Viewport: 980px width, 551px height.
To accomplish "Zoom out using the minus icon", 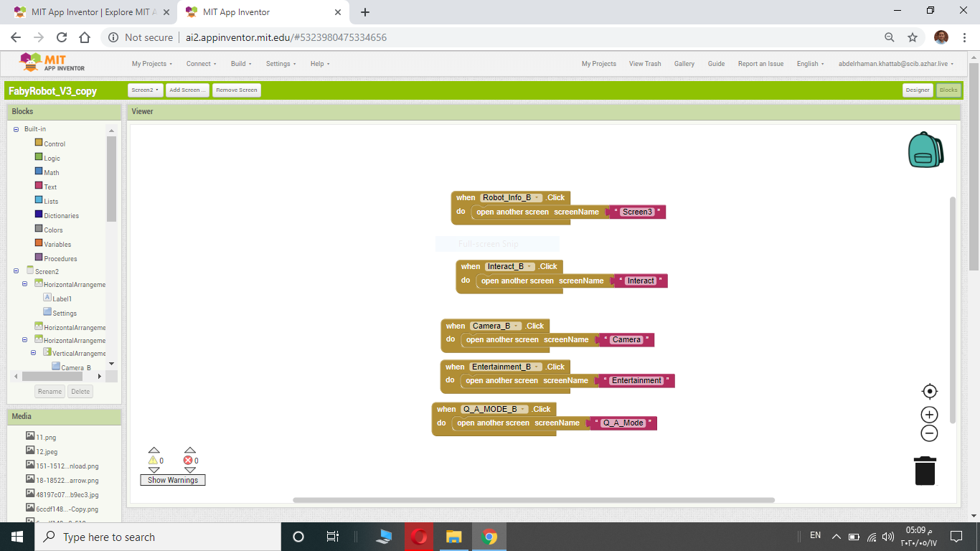I will 929,433.
